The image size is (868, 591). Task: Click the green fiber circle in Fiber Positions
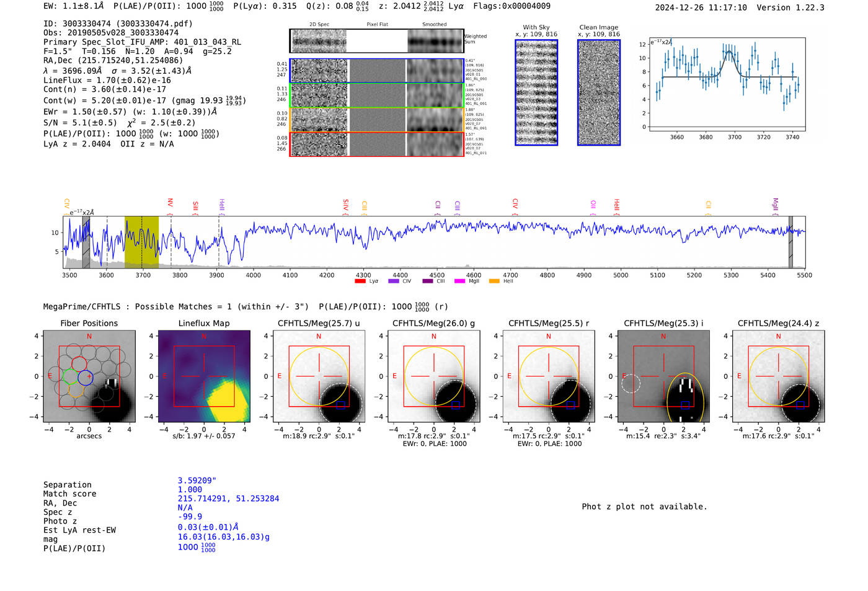coord(71,376)
